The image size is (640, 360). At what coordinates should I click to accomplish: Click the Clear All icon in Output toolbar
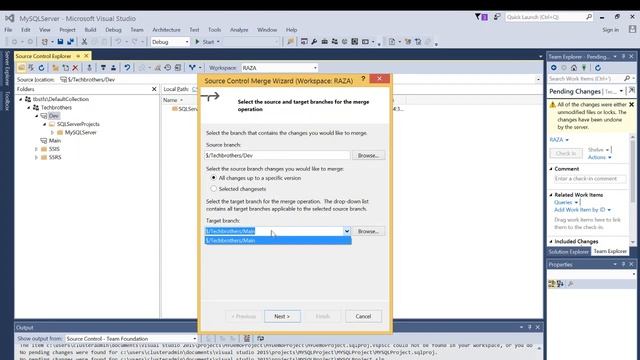[x=247, y=338]
